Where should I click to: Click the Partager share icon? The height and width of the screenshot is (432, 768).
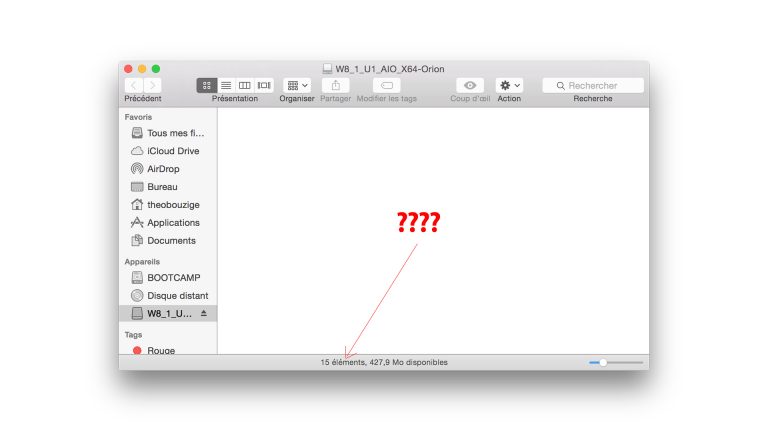point(336,85)
